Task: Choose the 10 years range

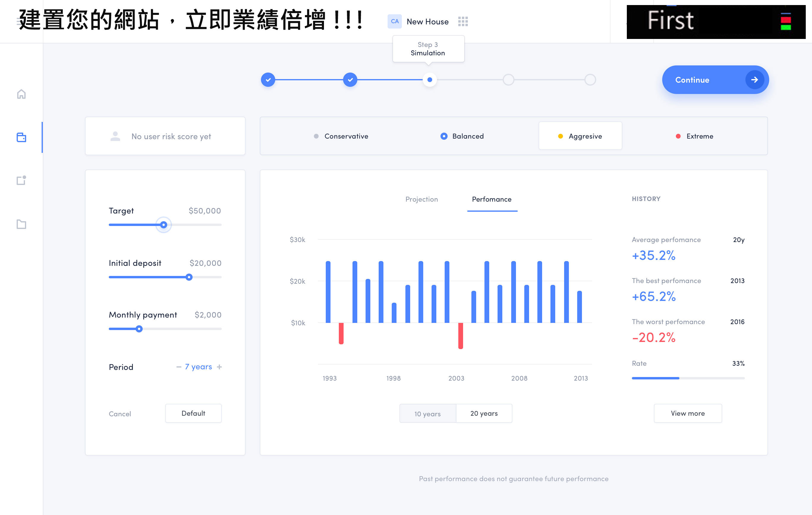Action: [428, 414]
